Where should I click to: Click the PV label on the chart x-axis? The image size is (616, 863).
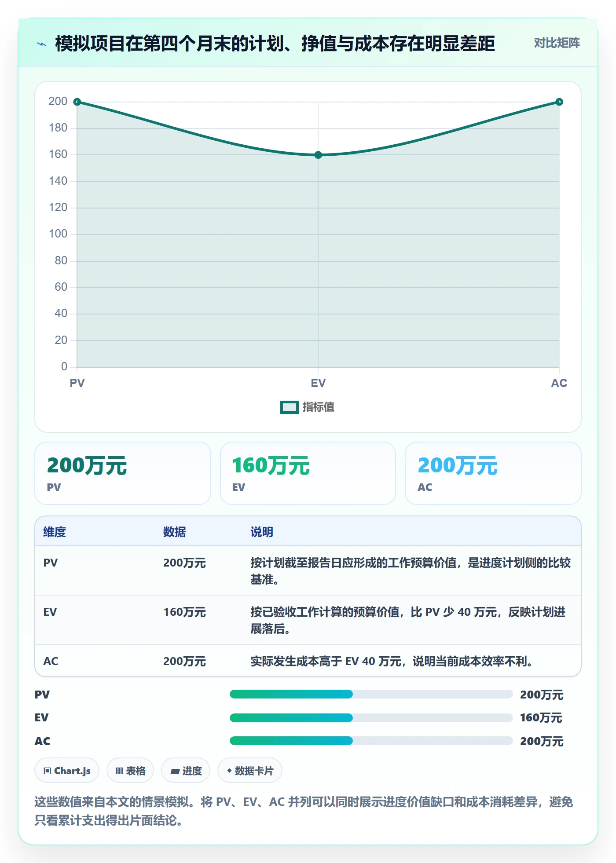[77, 383]
